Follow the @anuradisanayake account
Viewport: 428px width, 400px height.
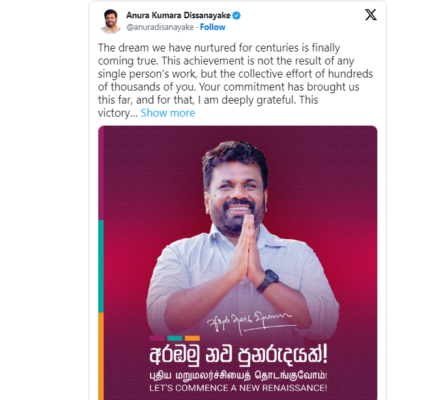tap(213, 27)
